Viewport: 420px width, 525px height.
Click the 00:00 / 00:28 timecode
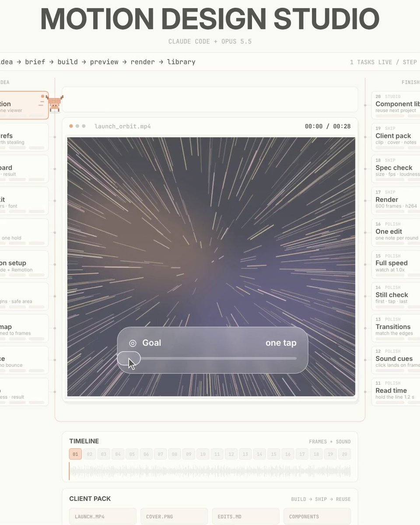tap(328, 126)
